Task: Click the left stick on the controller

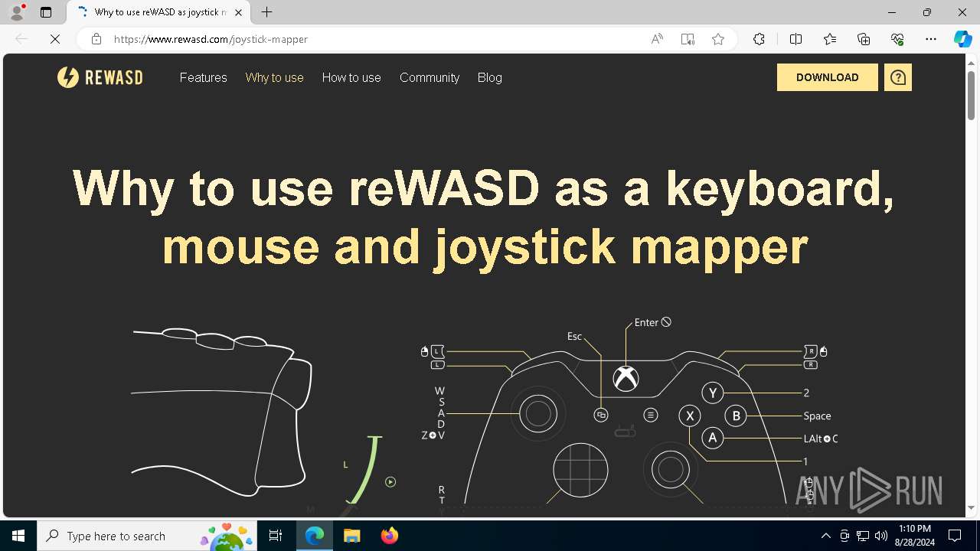Action: click(x=538, y=414)
